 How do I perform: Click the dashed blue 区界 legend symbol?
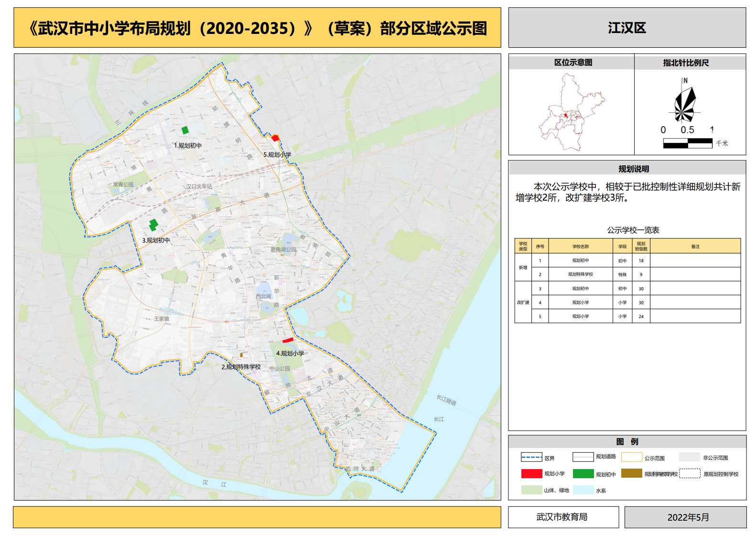(531, 457)
